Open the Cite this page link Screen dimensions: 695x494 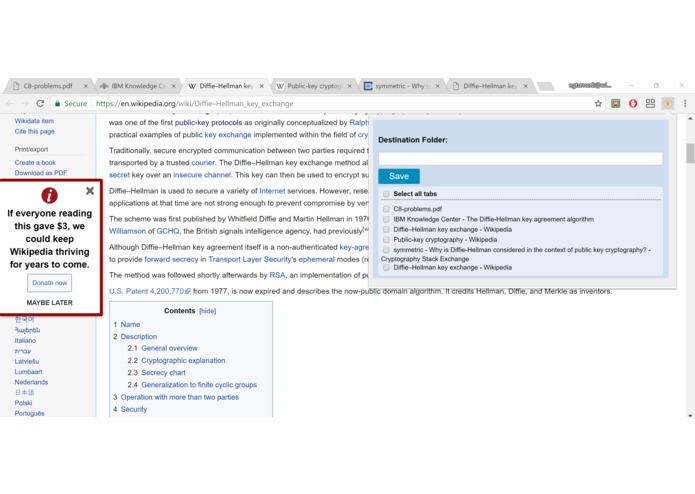point(35,131)
